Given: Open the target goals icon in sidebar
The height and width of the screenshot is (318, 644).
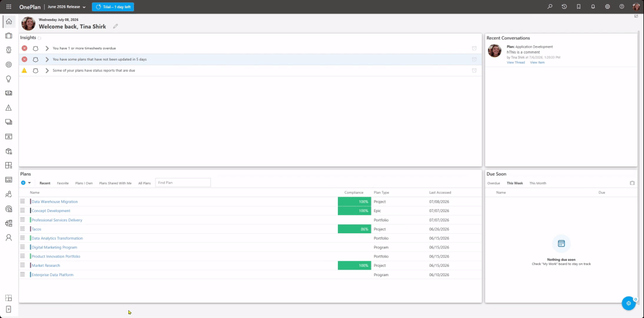Looking at the screenshot, I should [9, 65].
